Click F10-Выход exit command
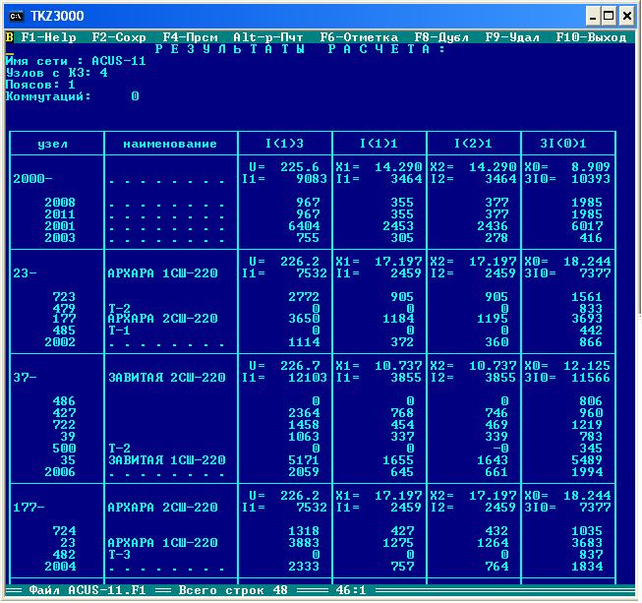Image resolution: width=642 pixels, height=603 pixels. [591, 38]
